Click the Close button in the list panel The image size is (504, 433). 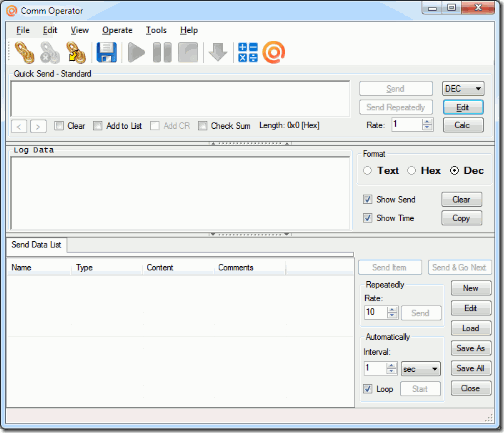pyautogui.click(x=471, y=388)
